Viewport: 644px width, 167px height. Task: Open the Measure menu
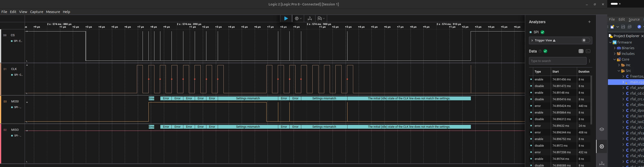point(53,12)
